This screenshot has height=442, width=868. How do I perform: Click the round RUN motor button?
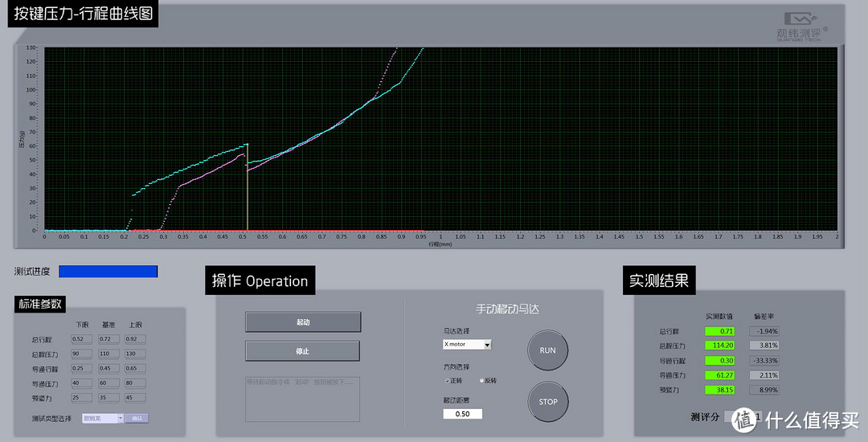(x=547, y=350)
